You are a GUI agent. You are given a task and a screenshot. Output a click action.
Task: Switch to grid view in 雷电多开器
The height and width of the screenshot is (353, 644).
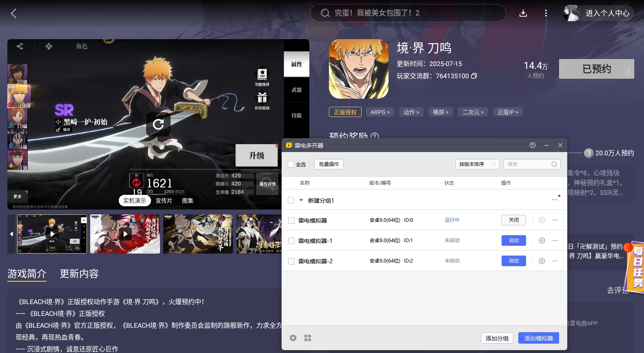(x=308, y=338)
